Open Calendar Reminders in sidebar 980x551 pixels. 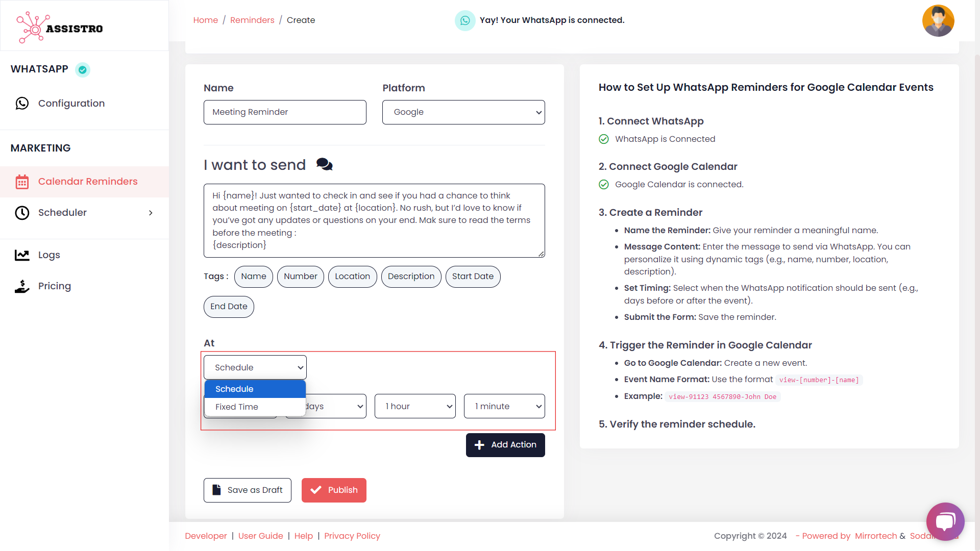coord(88,182)
